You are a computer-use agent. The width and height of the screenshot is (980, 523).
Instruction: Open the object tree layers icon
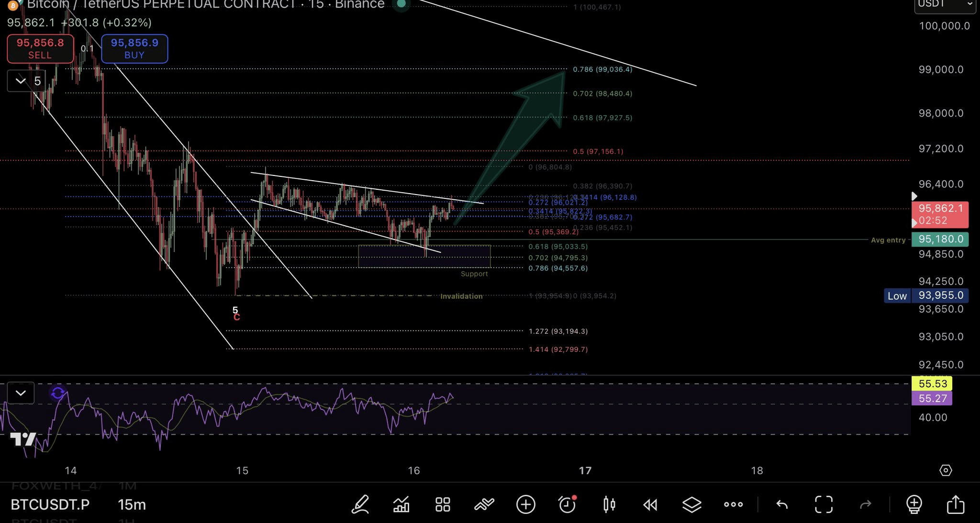[x=691, y=504]
